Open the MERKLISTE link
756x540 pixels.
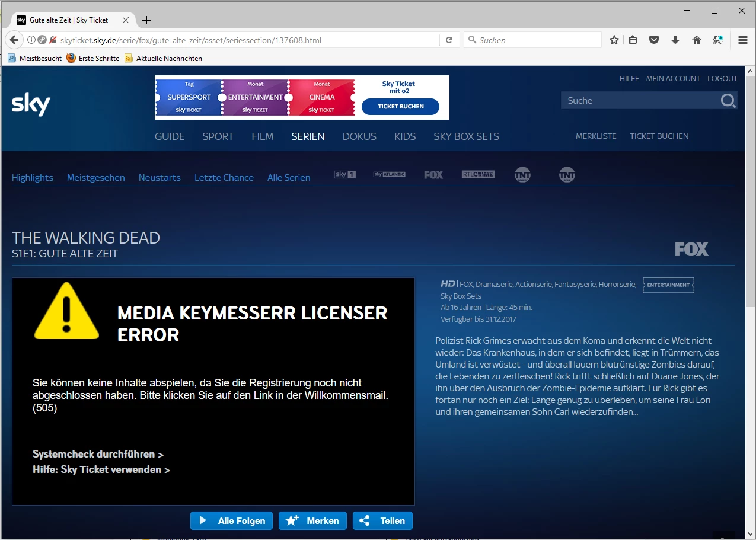(596, 136)
